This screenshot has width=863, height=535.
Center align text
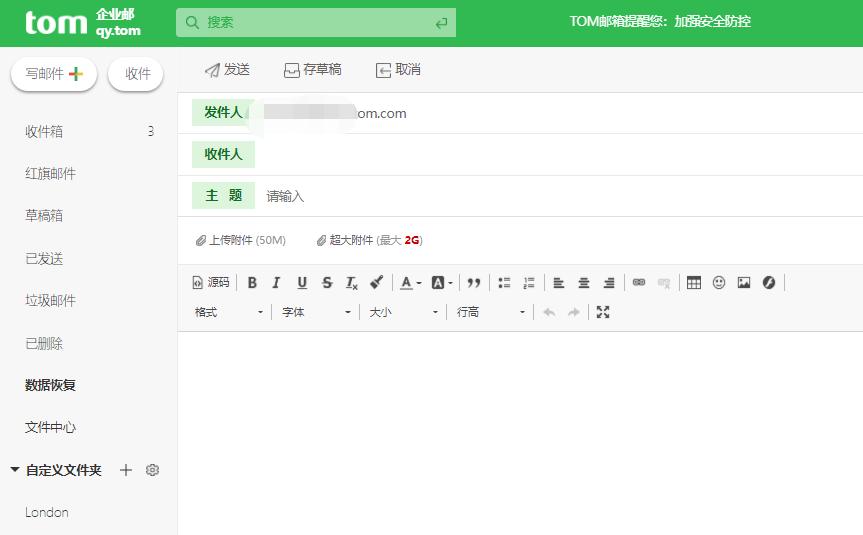point(584,282)
